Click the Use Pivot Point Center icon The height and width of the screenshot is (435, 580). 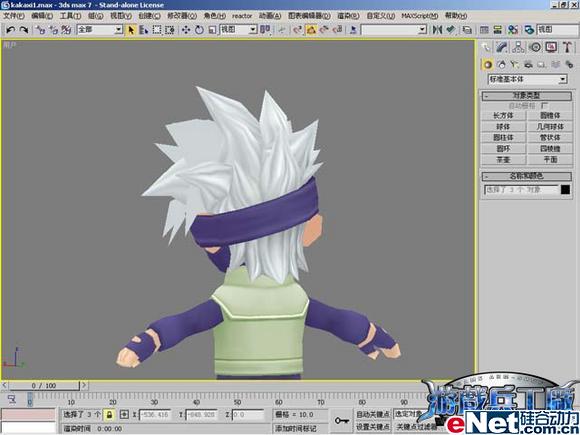click(x=265, y=30)
